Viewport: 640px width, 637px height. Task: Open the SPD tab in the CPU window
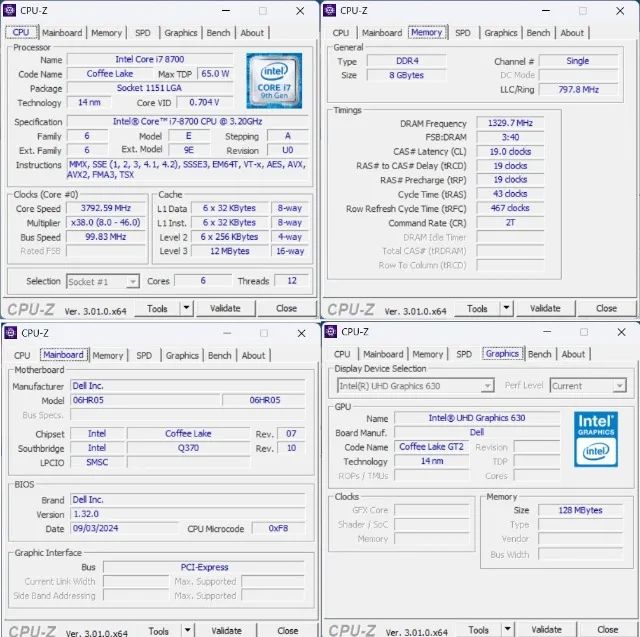143,33
